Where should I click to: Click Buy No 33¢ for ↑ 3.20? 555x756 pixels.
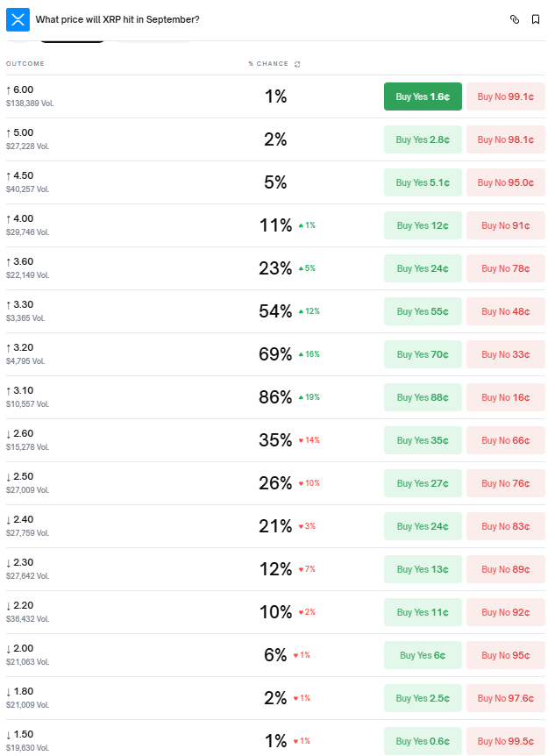505,354
